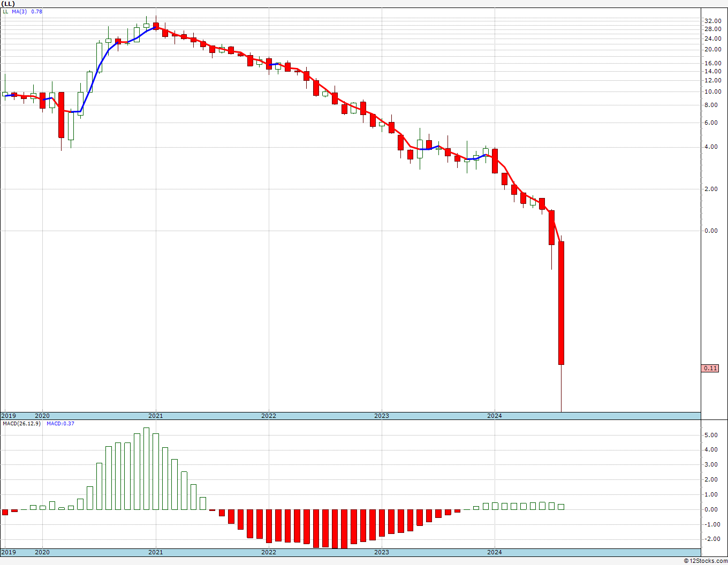Click 2021 on the price chart time axis

pos(156,416)
